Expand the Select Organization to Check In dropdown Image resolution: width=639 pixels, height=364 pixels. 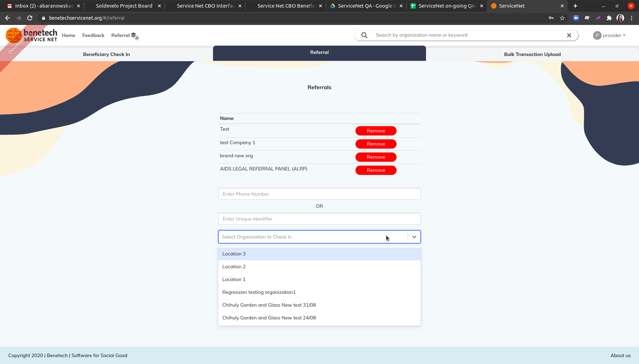point(414,237)
